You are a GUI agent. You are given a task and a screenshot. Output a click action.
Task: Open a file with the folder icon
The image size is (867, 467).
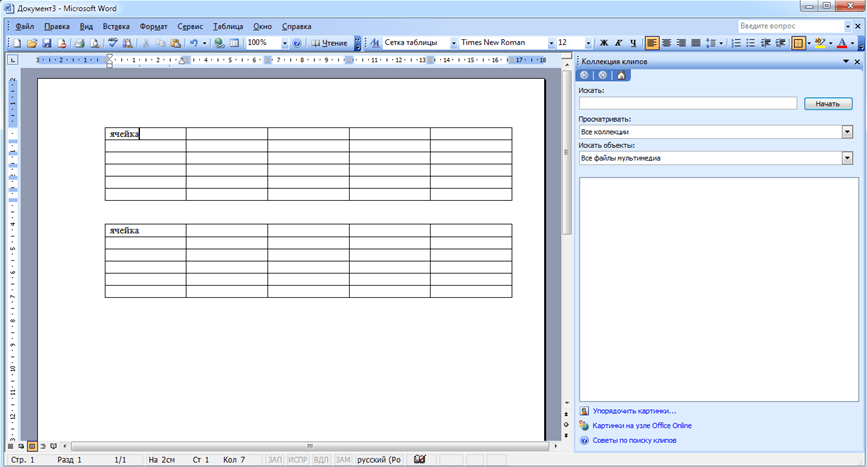[x=32, y=44]
